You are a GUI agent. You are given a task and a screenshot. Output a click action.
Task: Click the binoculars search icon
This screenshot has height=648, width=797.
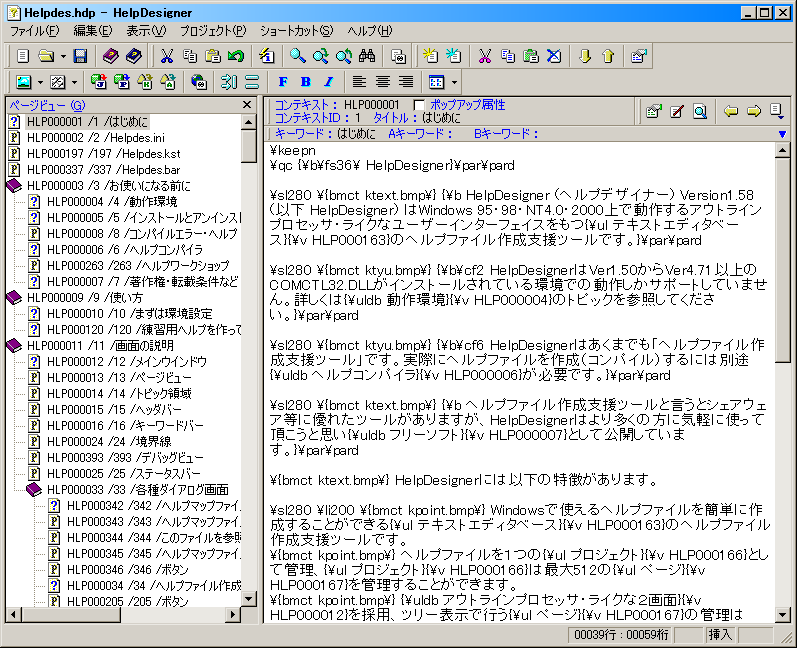click(367, 56)
